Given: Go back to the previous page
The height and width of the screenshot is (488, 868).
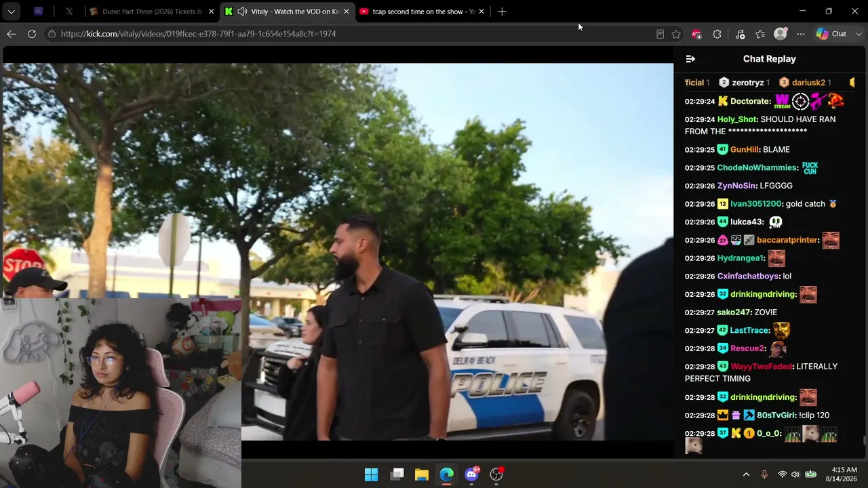Looking at the screenshot, I should pos(12,34).
